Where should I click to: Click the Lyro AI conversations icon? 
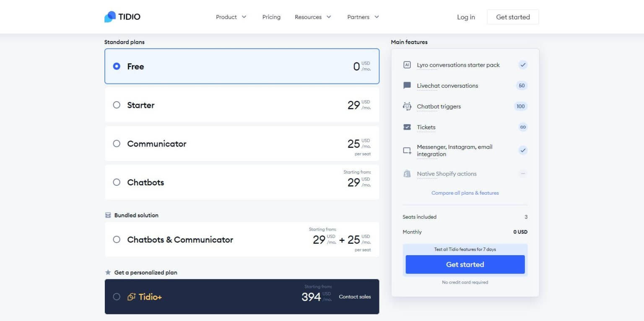[x=407, y=65]
